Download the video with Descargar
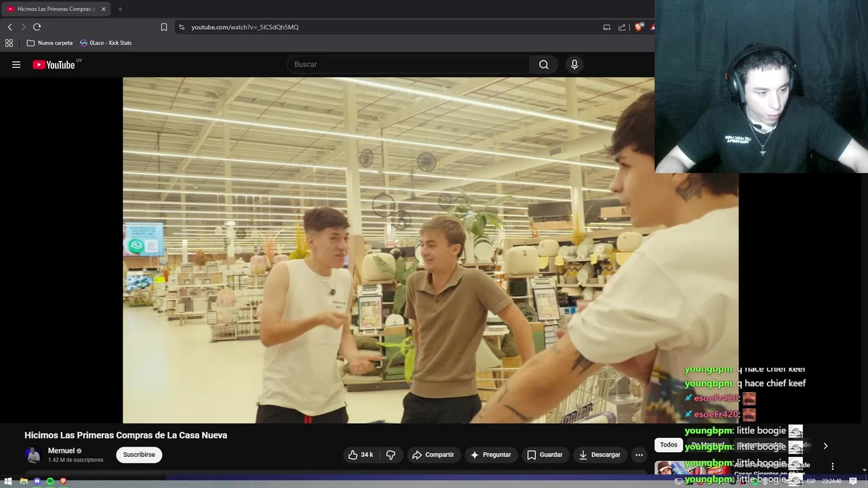This screenshot has height=488, width=868. 599,455
